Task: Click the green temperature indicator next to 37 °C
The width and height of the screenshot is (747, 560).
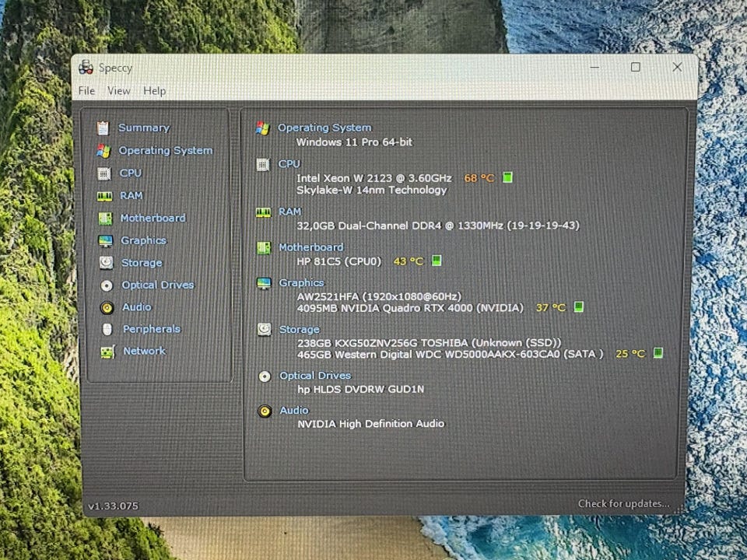Action: [578, 306]
